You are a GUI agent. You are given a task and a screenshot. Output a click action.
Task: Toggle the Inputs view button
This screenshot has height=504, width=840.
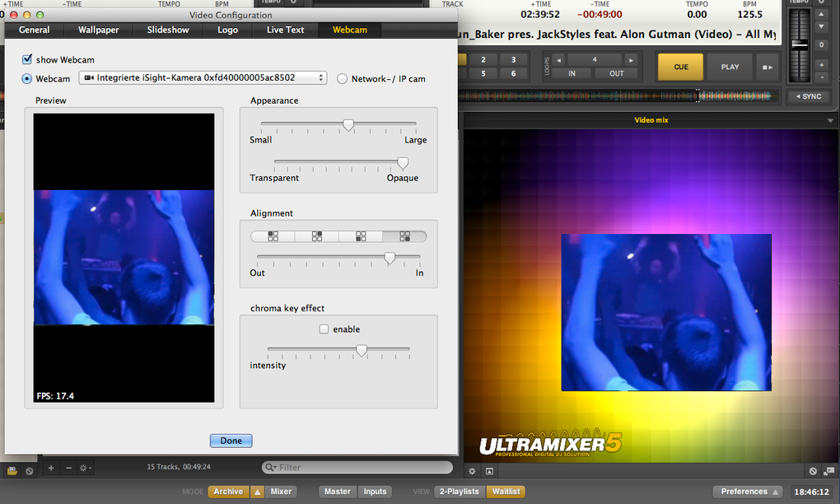375,491
